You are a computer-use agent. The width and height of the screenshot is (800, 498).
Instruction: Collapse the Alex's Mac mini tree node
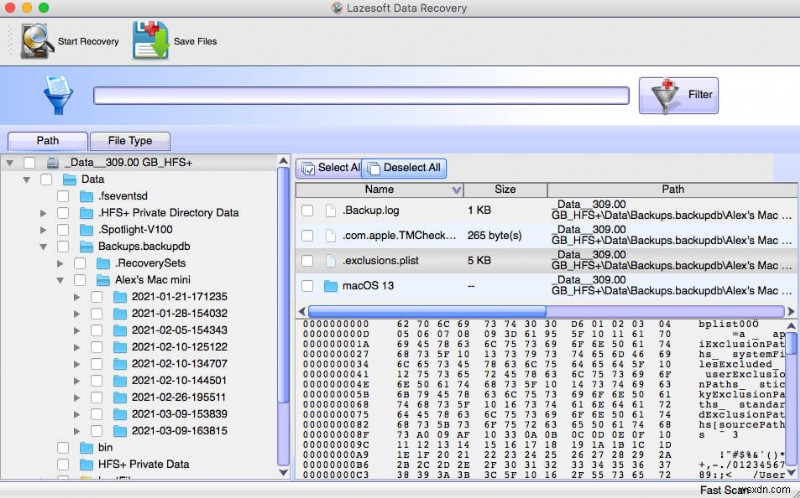60,280
